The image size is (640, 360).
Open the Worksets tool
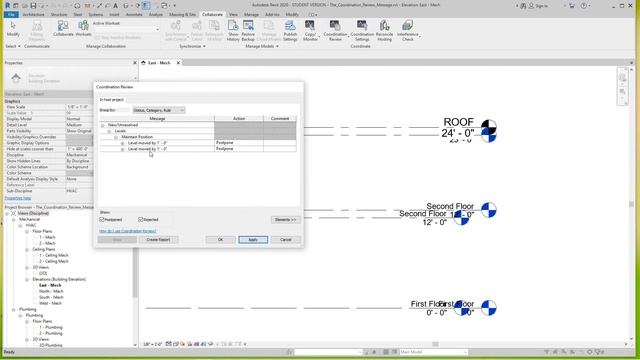83,29
